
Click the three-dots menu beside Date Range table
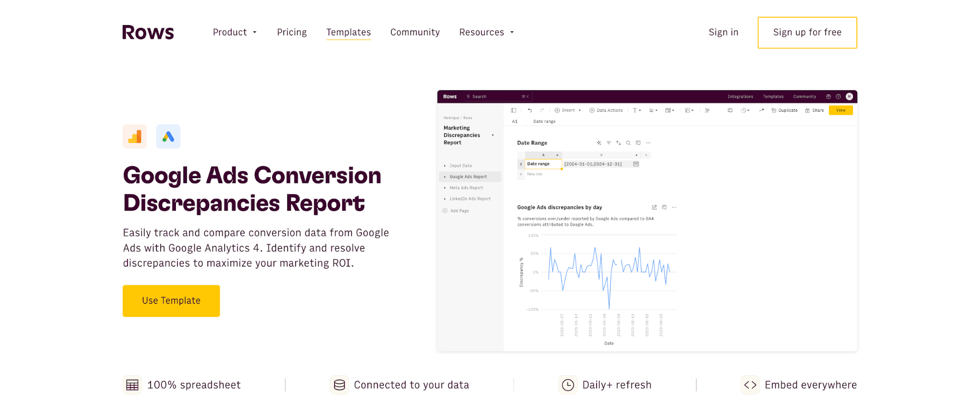(648, 143)
